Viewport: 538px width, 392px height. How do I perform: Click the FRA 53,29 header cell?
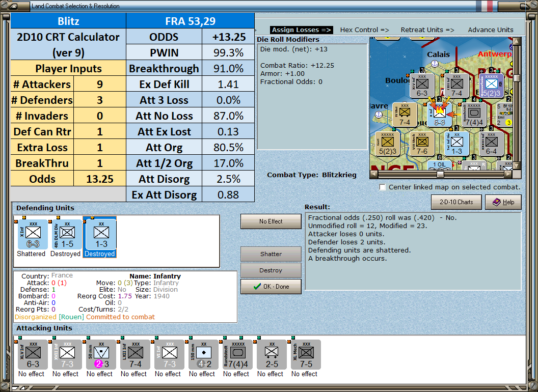point(191,21)
